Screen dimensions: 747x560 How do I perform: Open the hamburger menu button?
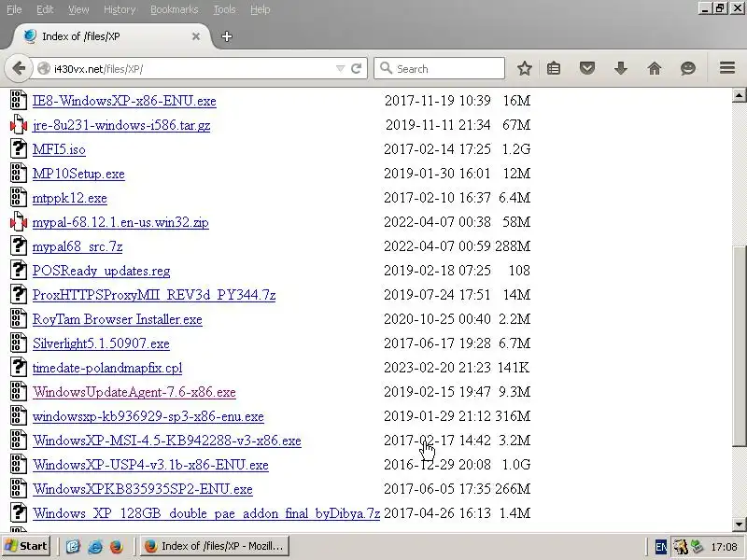click(x=727, y=68)
